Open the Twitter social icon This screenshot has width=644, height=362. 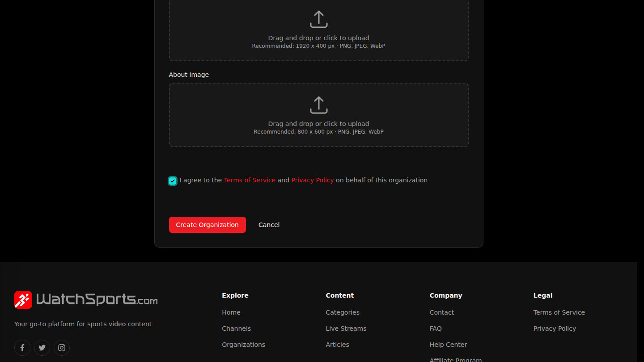(x=42, y=348)
